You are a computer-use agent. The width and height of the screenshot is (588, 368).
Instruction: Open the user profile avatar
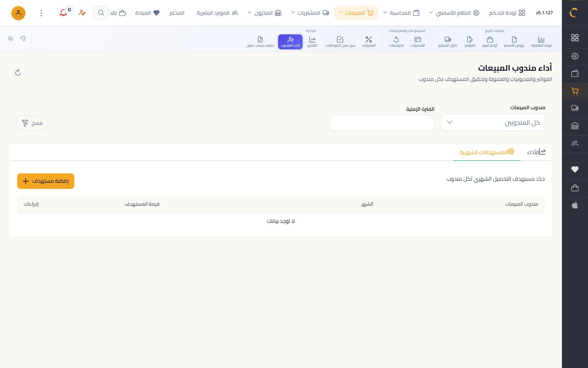click(18, 13)
